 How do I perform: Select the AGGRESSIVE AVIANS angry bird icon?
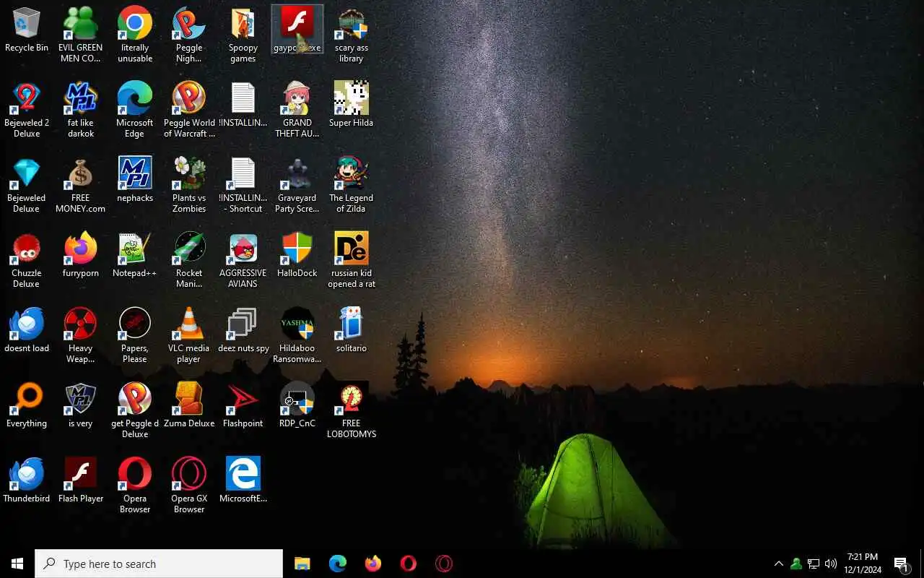click(x=243, y=260)
